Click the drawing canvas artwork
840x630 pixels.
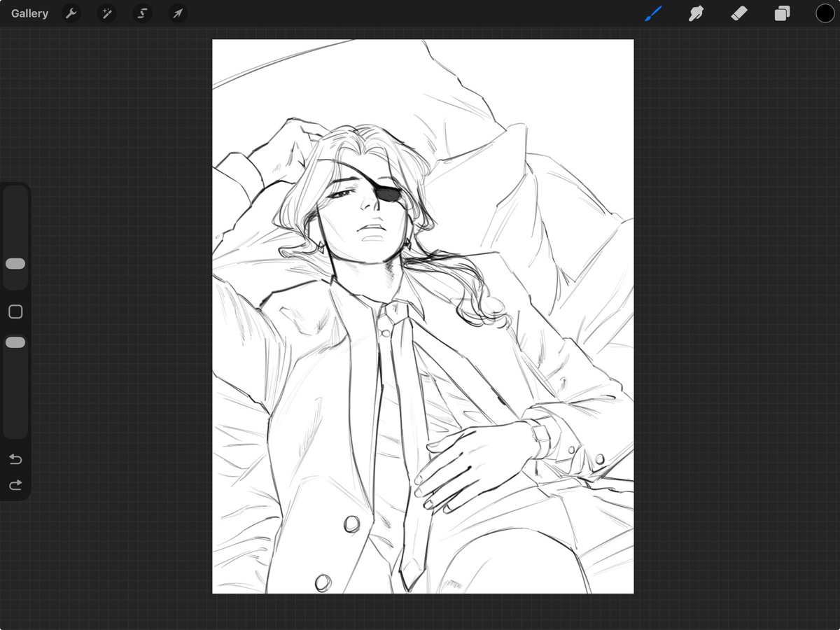point(423,316)
